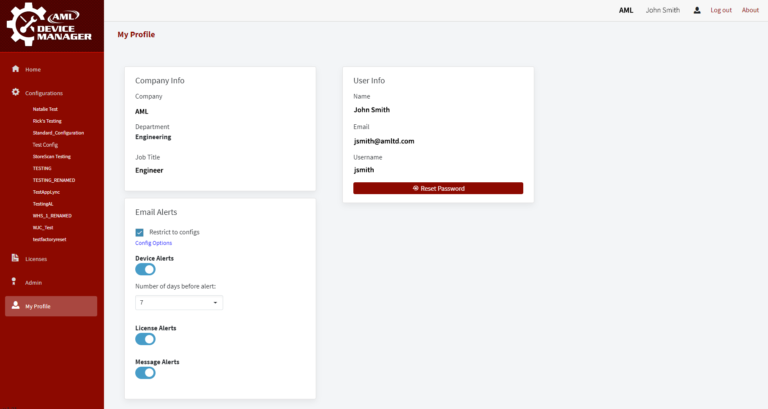The width and height of the screenshot is (768, 409).
Task: Click the AML Device Manager logo
Action: pos(51,24)
